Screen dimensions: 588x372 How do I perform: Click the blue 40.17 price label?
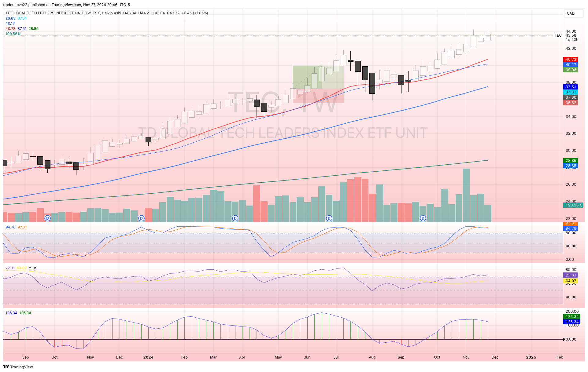[571, 65]
